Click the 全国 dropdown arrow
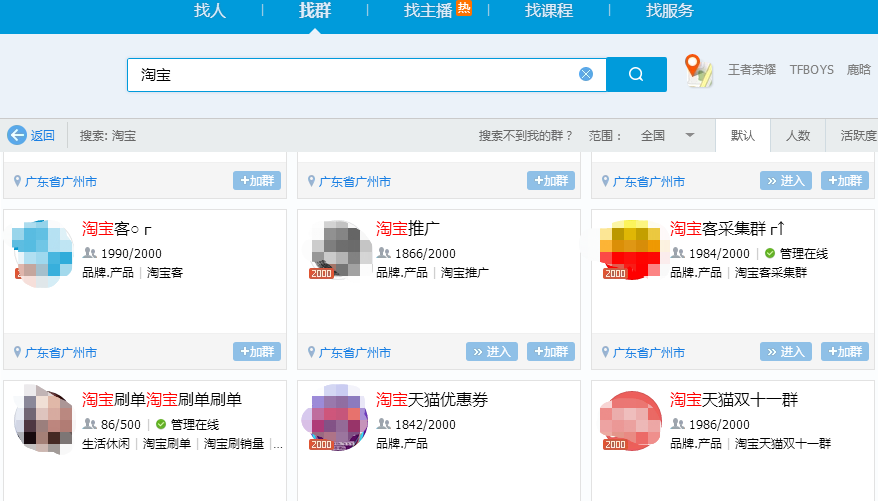The height and width of the screenshot is (501, 878). coord(690,135)
